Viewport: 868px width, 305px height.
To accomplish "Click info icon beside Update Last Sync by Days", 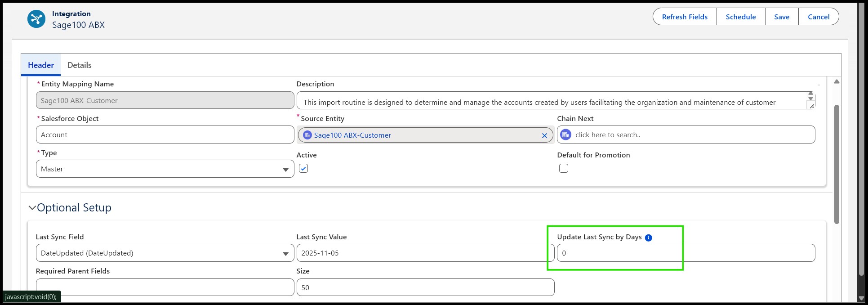I will click(x=648, y=238).
